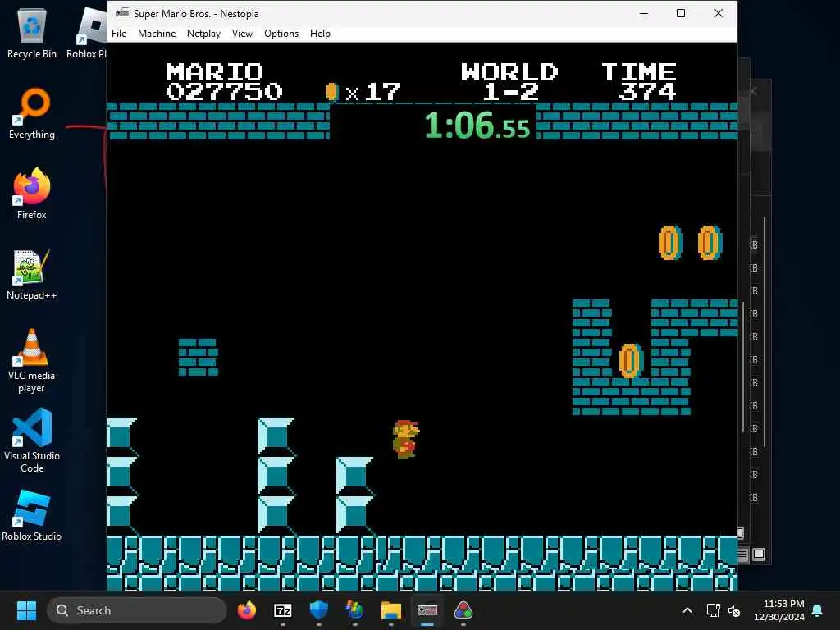
Task: Switch background window to large icons view
Action: [x=759, y=555]
